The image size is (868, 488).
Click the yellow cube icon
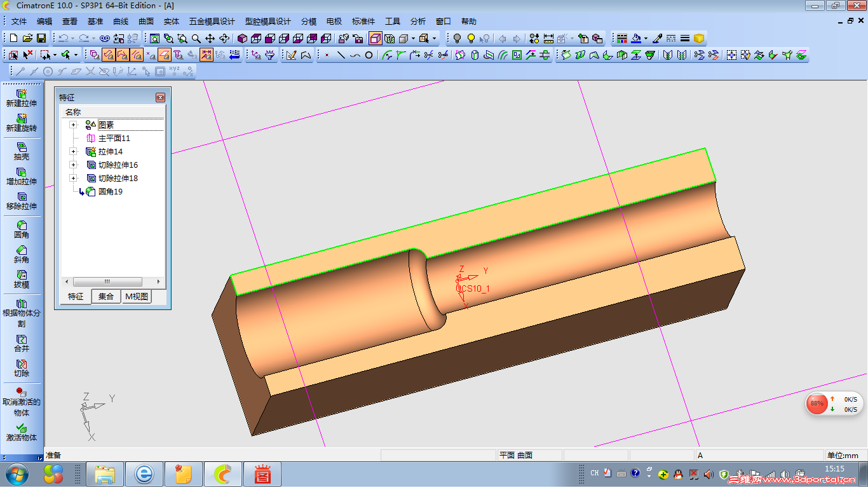[699, 38]
